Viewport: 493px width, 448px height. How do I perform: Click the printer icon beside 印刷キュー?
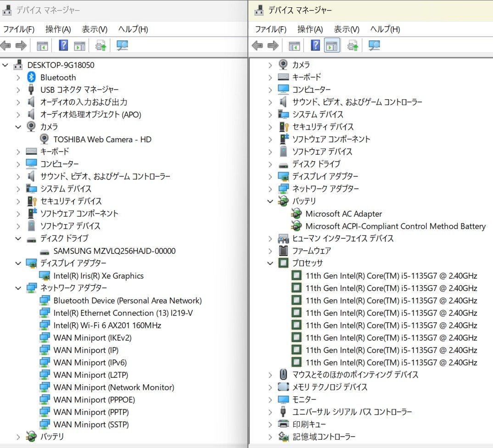point(283,424)
